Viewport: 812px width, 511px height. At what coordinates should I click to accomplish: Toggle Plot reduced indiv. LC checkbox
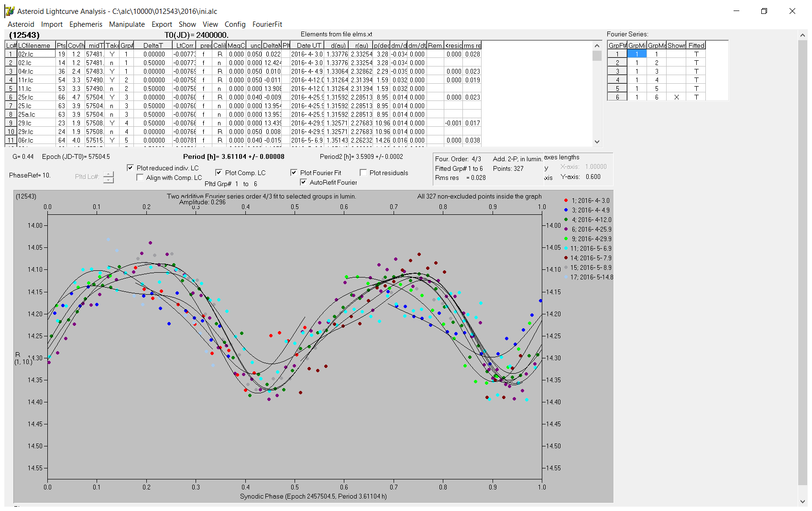[x=130, y=168]
